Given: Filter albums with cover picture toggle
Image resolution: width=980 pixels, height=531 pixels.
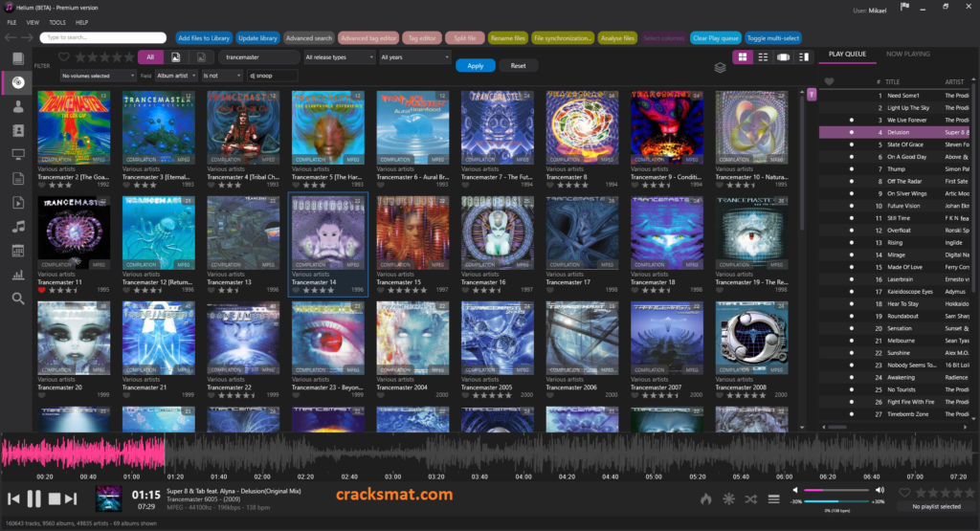Looking at the screenshot, I should 176,56.
